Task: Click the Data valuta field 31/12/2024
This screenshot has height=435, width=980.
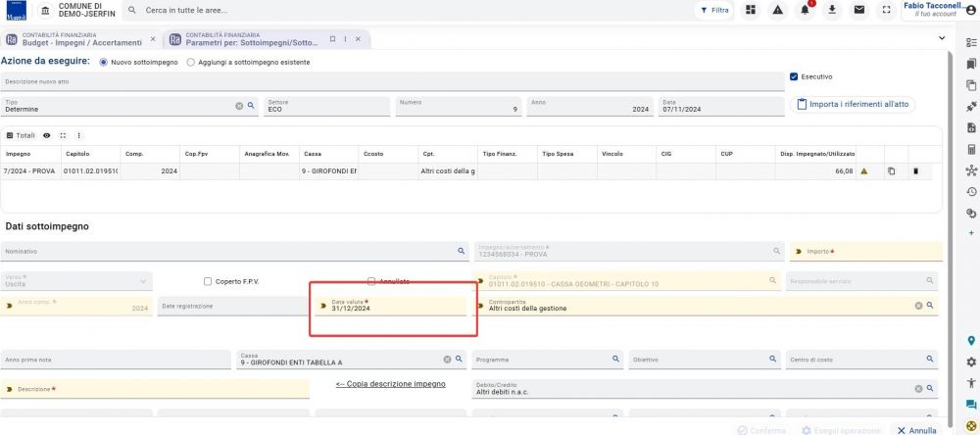Action: click(x=391, y=306)
